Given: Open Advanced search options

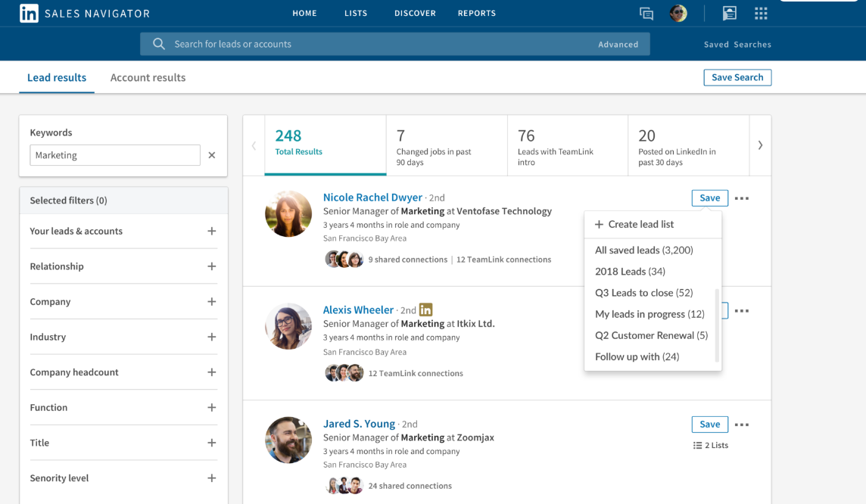Looking at the screenshot, I should pyautogui.click(x=618, y=45).
